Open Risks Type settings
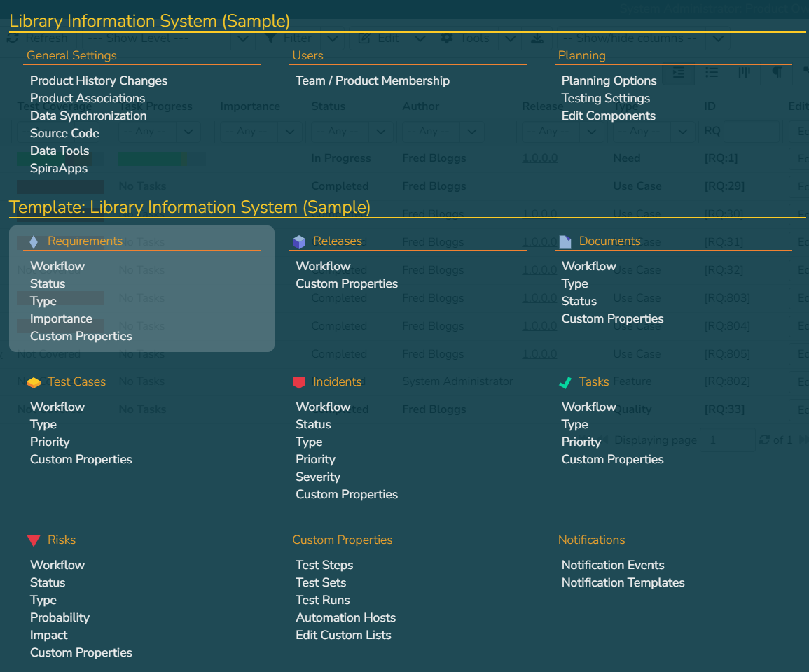809x672 pixels. (43, 601)
